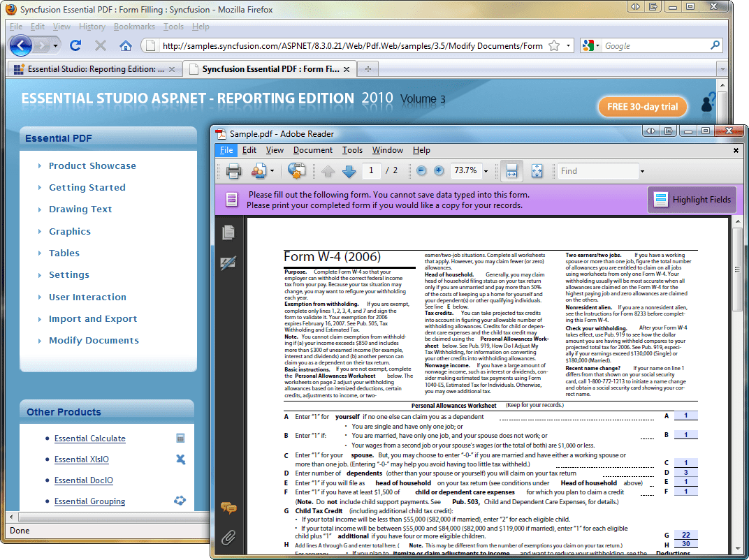Screen dimensions: 749x560
Task: Open the Import and Export link
Action: [x=93, y=318]
